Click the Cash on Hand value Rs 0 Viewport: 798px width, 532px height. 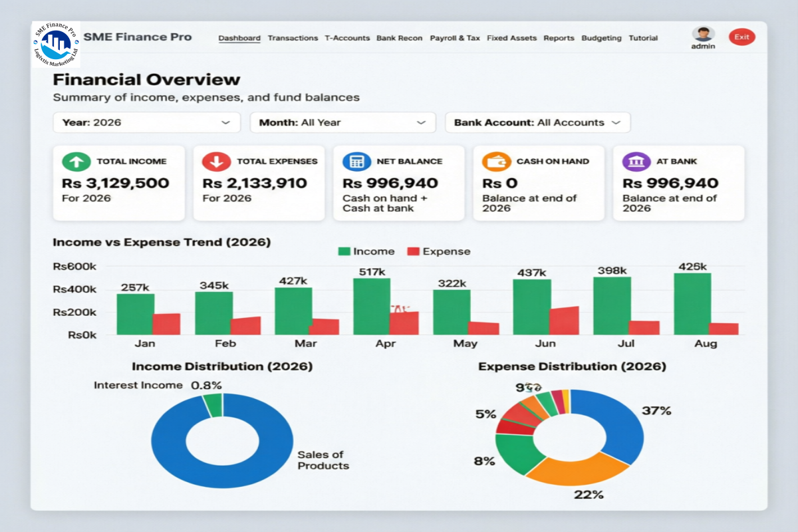500,183
